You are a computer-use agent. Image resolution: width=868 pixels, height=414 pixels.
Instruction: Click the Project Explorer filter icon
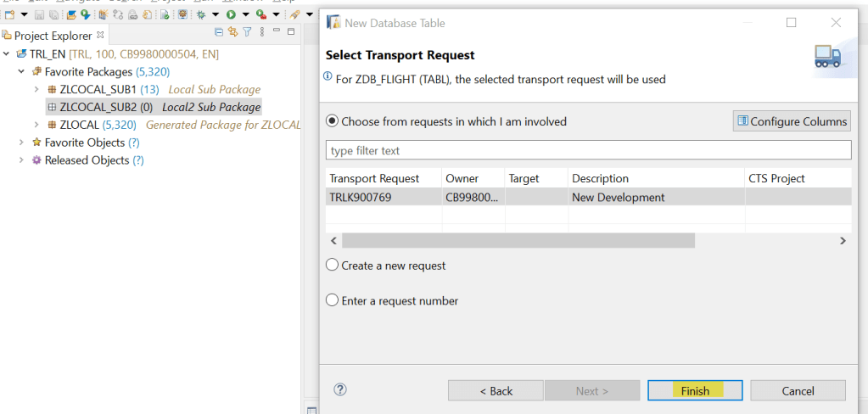click(x=247, y=32)
